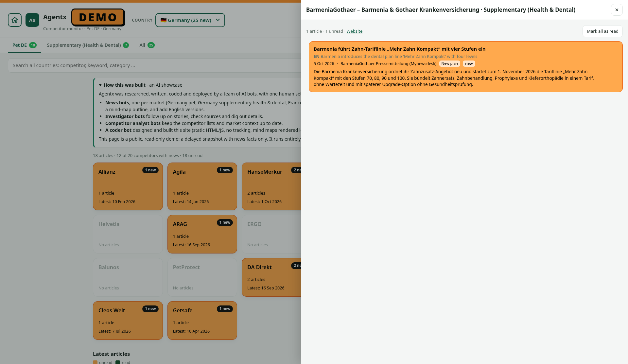Open the Barmenia Mehr Zahn Kompakt article
This screenshot has width=628, height=364.
tap(465, 67)
